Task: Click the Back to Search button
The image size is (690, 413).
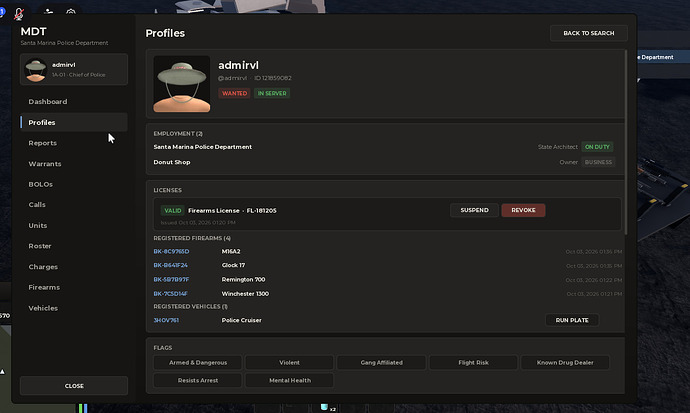Action: pyautogui.click(x=589, y=33)
